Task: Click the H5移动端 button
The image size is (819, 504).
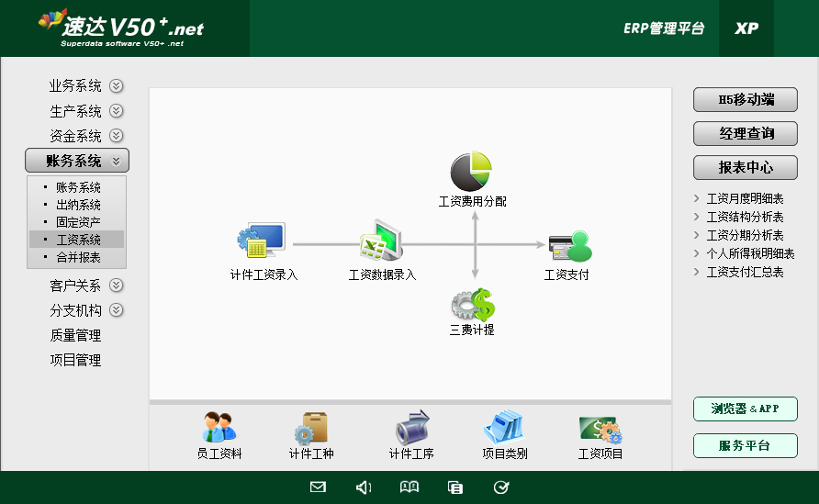Action: click(745, 99)
